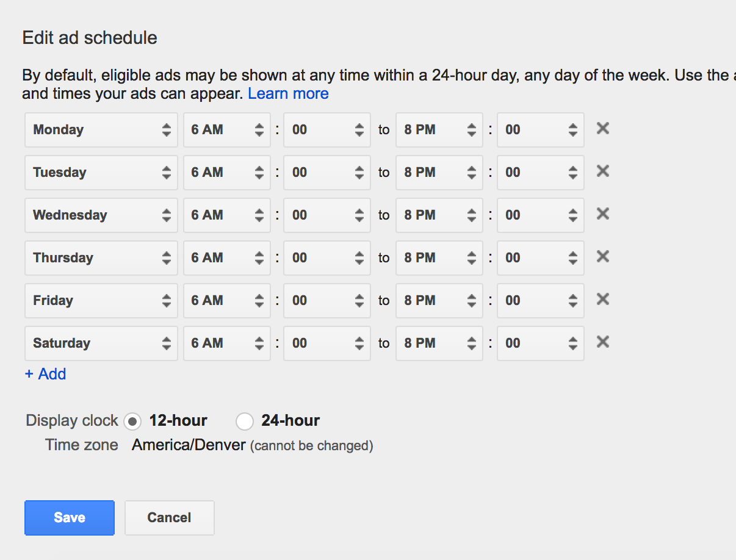This screenshot has width=736, height=560.
Task: Delete the Saturday schedule entry
Action: (x=602, y=342)
